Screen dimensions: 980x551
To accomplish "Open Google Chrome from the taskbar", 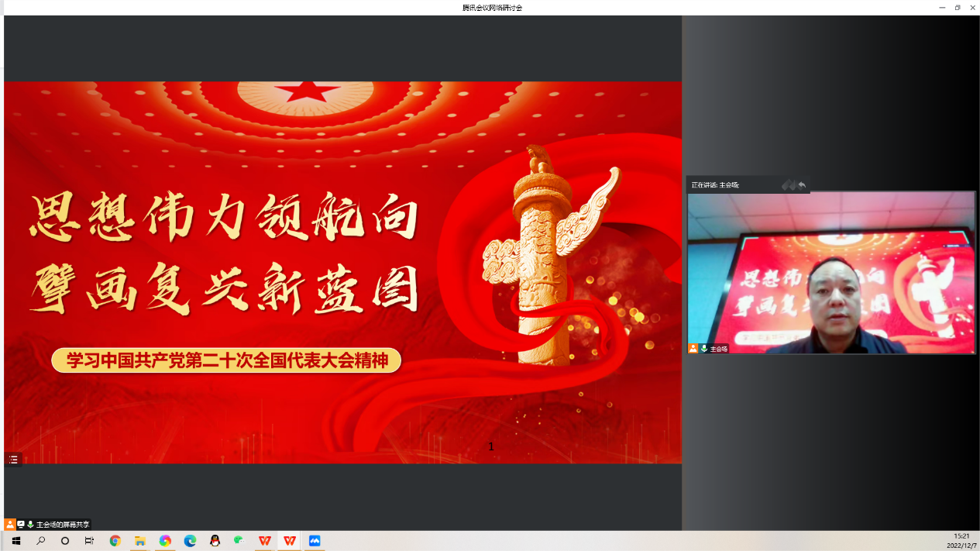I will (115, 541).
